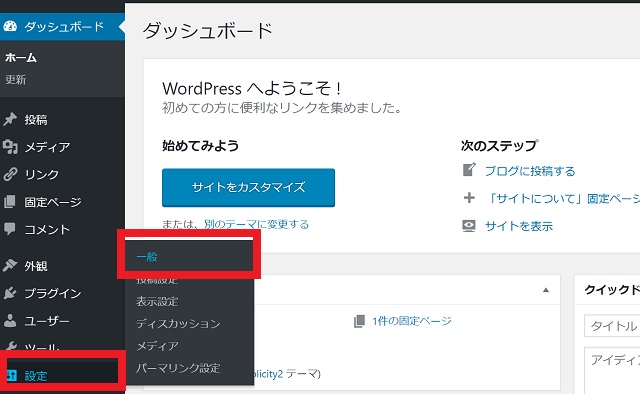Click 別のテーマに変更する link
Image resolution: width=640 pixels, height=394 pixels.
click(x=256, y=224)
